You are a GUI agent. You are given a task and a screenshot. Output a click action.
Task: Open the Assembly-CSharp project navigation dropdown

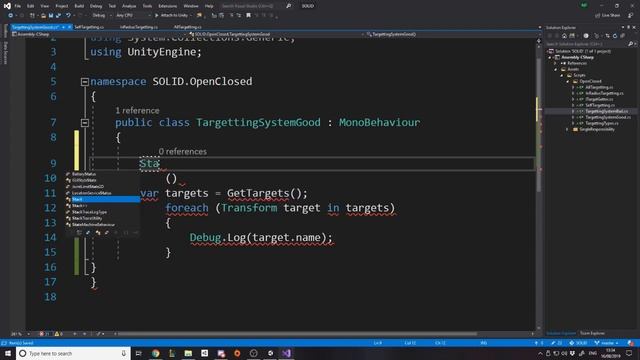pos(98,34)
